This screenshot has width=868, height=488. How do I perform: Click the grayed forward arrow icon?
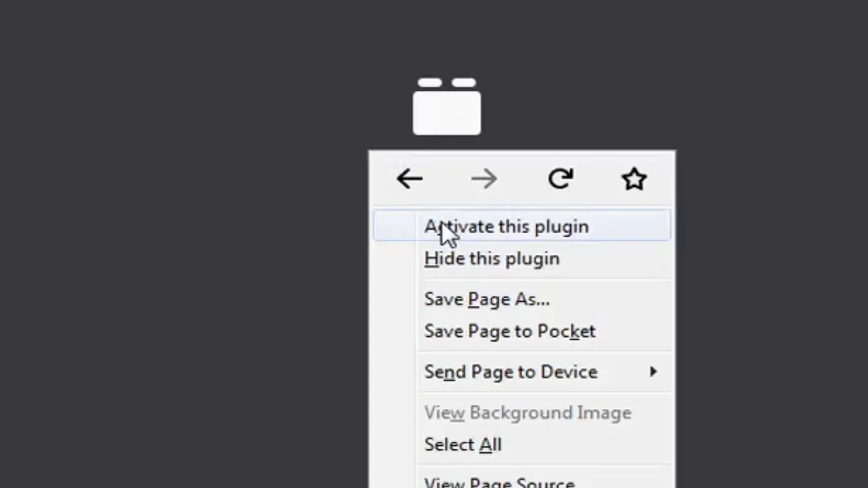click(x=484, y=179)
